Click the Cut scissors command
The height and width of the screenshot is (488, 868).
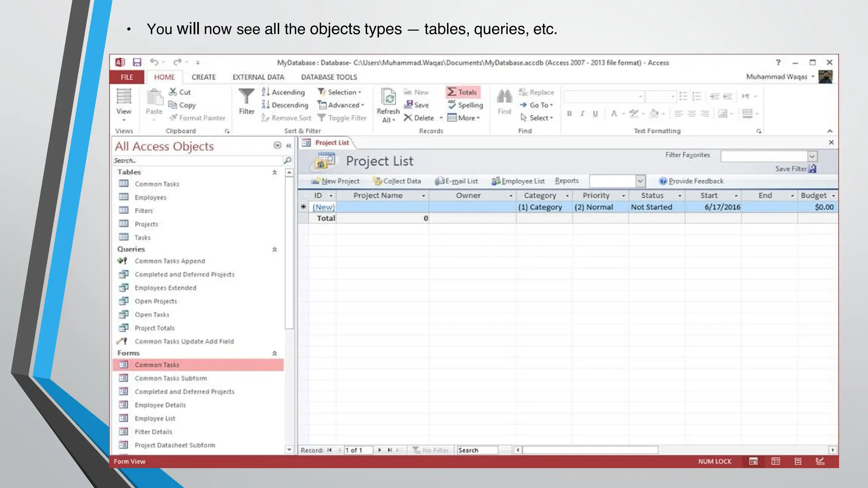pyautogui.click(x=180, y=92)
